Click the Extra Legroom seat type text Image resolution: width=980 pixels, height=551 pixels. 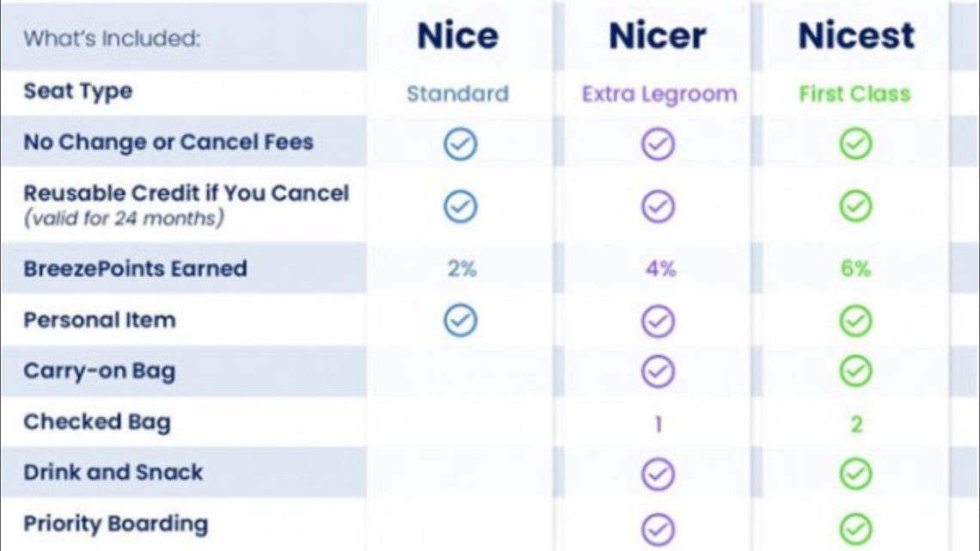coord(659,95)
